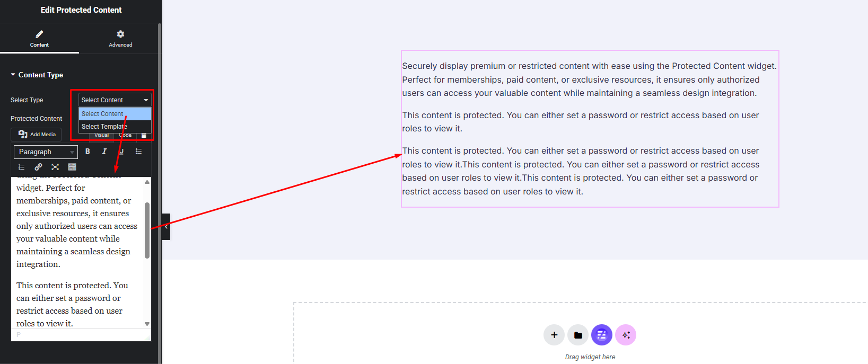Switch to the Advanced tab
868x364 pixels.
click(x=120, y=38)
